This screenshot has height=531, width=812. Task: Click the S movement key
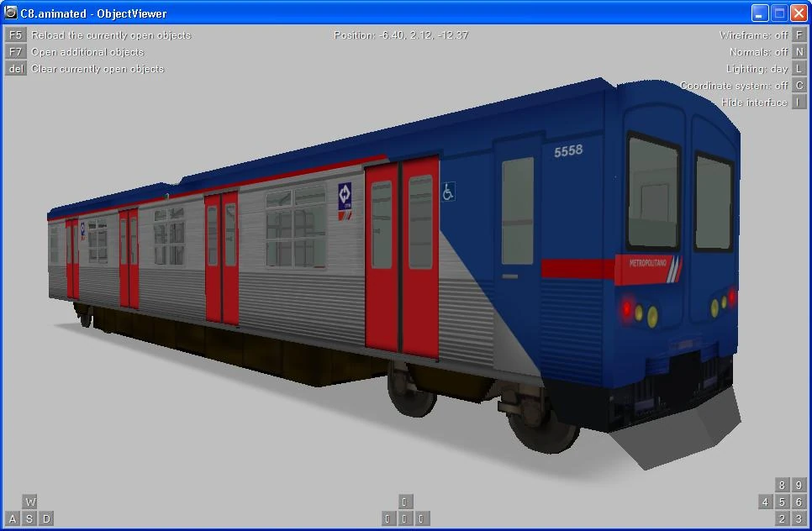[29, 518]
